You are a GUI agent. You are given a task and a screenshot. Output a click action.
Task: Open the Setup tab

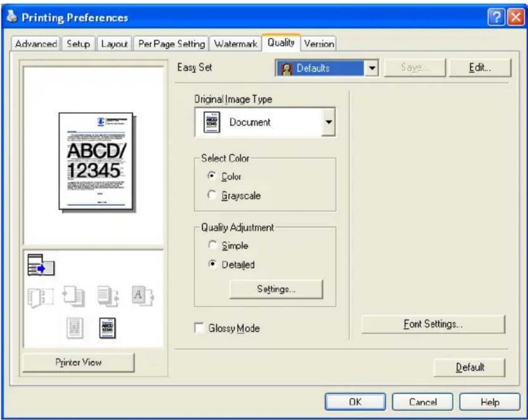pos(78,44)
